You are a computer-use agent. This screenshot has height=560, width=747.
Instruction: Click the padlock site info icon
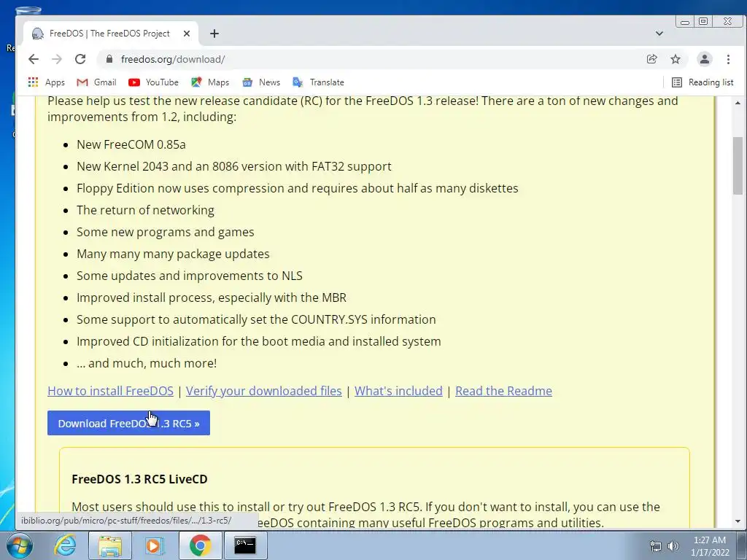pos(109,59)
